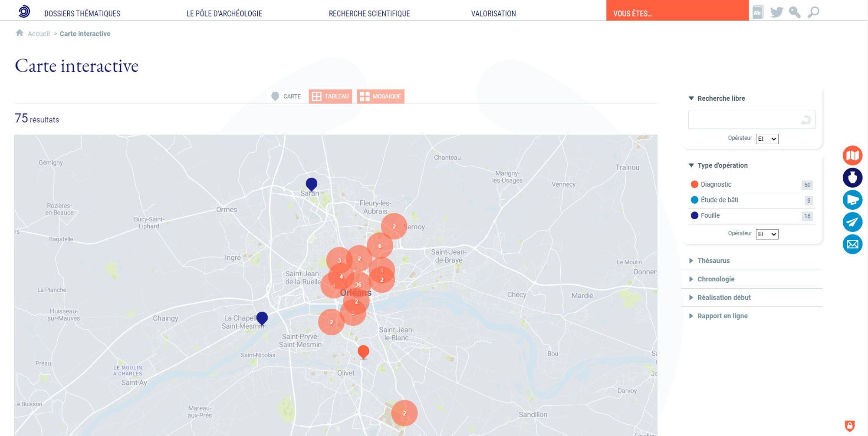Click the home icon in breadcrumb
Viewport: 868px width, 436px height.
[20, 33]
